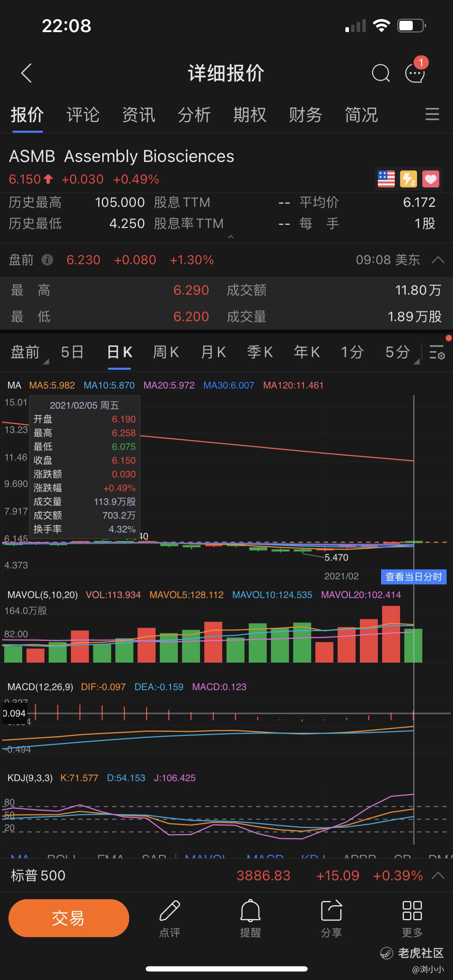Tap the MA120:11.461 legend value
This screenshot has height=980, width=453.
[x=293, y=385]
